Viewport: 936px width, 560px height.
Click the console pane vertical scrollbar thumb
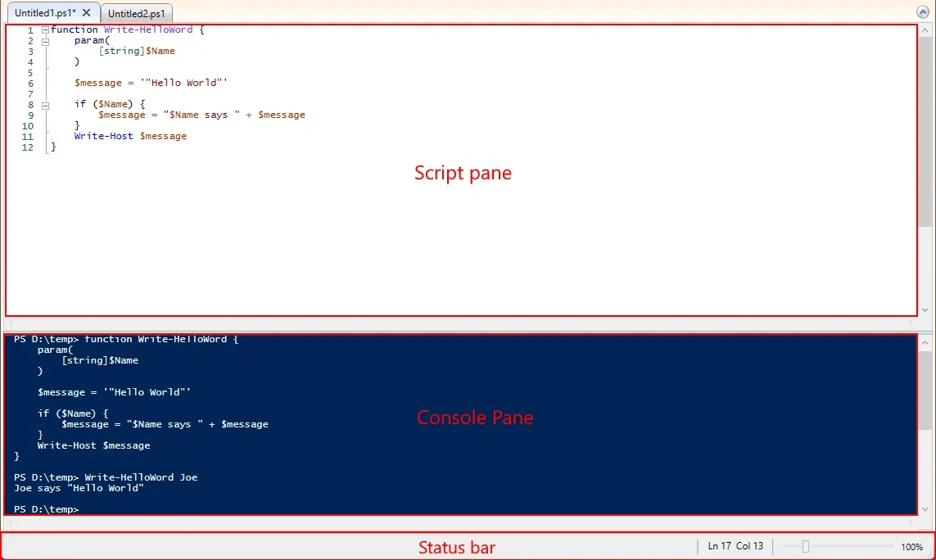[925, 390]
